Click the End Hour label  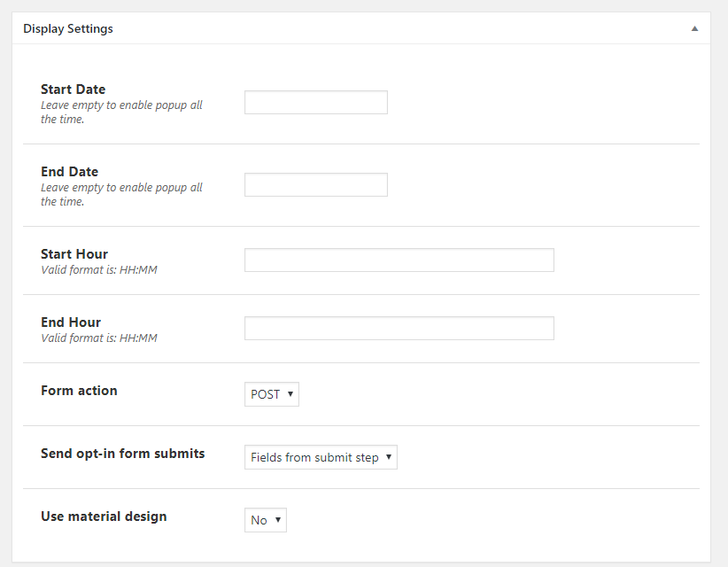(x=71, y=322)
